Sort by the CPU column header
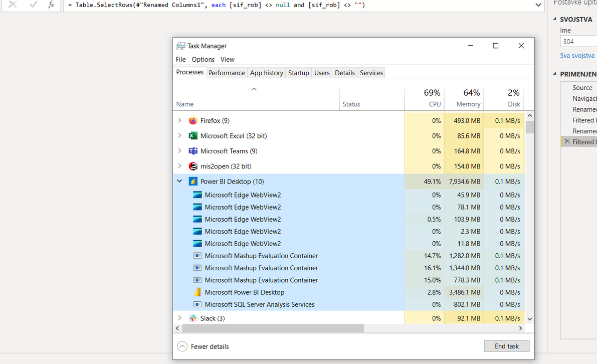This screenshot has height=364, width=597. click(x=424, y=99)
